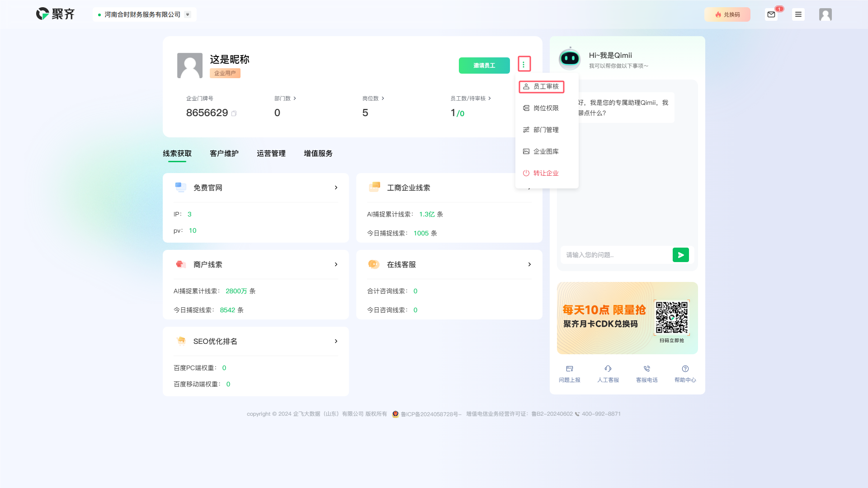This screenshot has height=488, width=868.
Task: Click the IP value 3
Action: tap(189, 214)
